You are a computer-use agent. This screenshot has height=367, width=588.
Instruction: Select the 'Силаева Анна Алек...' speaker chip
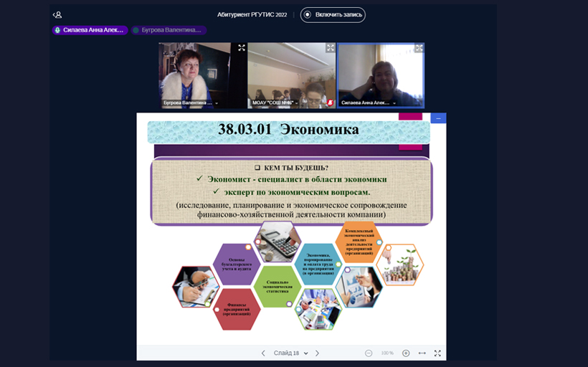90,30
